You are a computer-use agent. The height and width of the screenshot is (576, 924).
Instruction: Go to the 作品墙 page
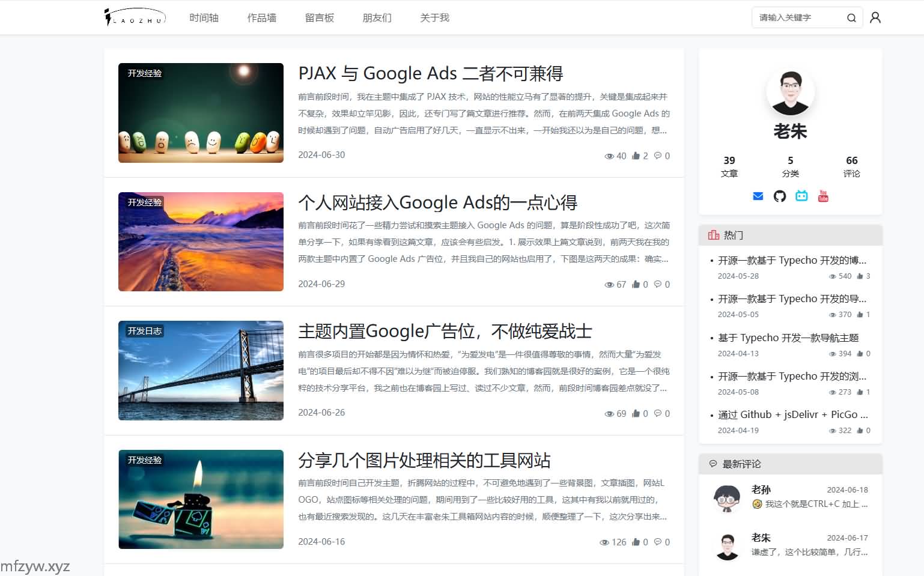(x=261, y=18)
